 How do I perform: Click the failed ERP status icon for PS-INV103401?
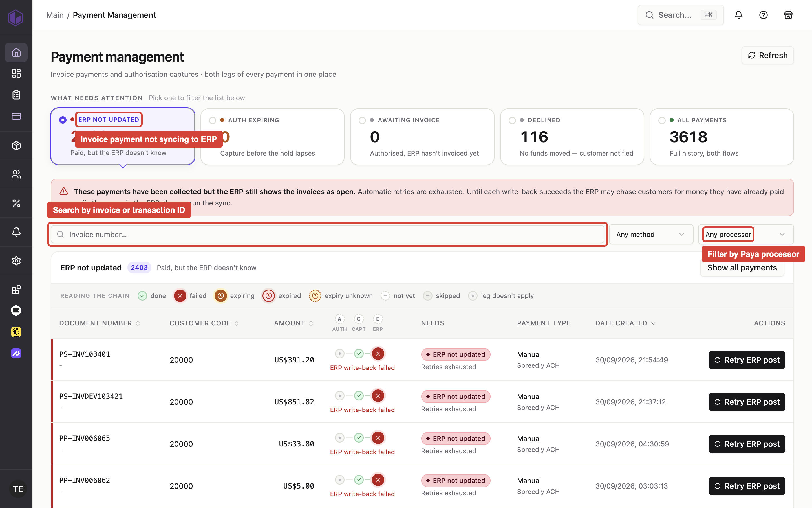coord(378,353)
